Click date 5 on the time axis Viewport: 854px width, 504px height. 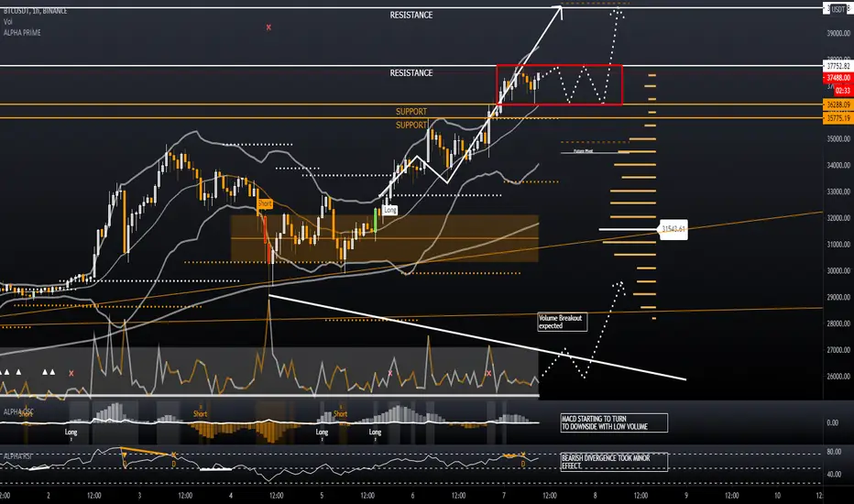[322, 496]
